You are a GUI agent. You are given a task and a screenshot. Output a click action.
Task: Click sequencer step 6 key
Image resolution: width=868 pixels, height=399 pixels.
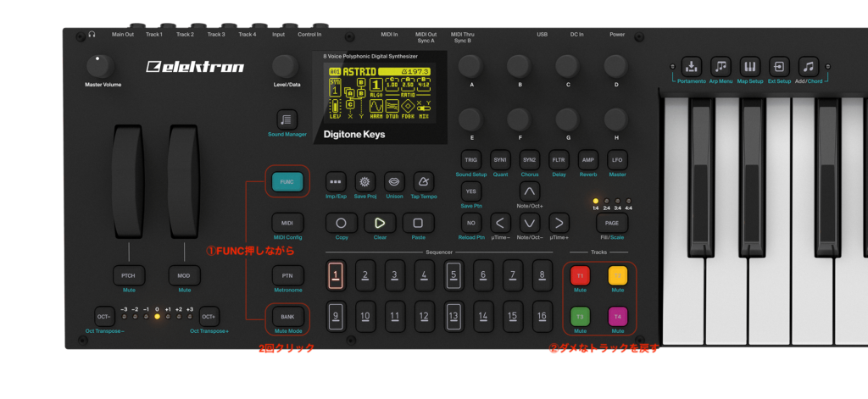[x=482, y=275]
